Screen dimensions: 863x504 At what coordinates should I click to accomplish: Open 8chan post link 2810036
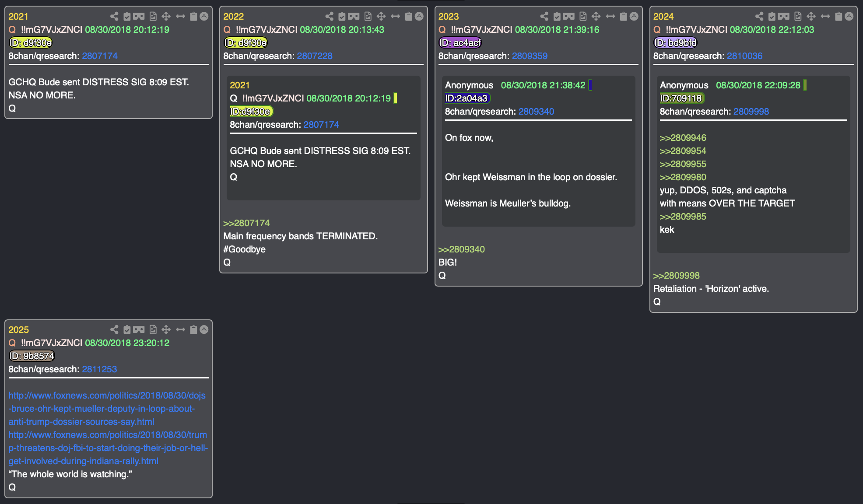pyautogui.click(x=744, y=56)
